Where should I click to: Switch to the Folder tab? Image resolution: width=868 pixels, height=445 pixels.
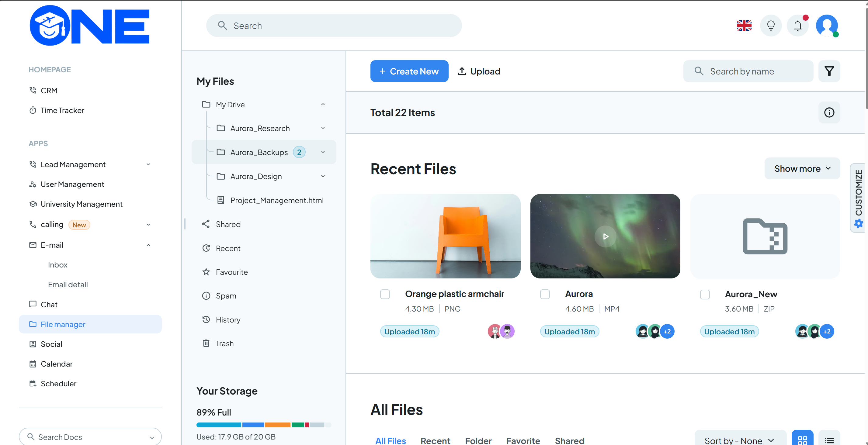(x=478, y=440)
